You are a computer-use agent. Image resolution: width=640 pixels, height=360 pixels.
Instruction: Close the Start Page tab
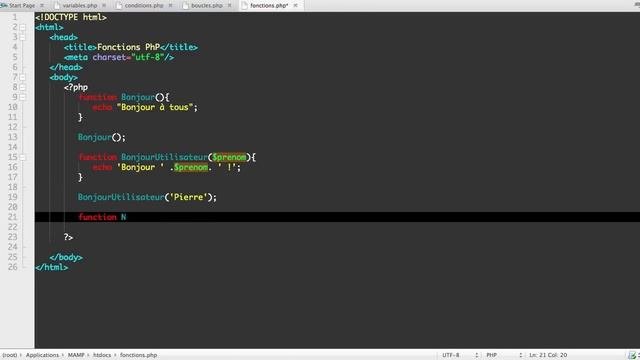pos(42,5)
